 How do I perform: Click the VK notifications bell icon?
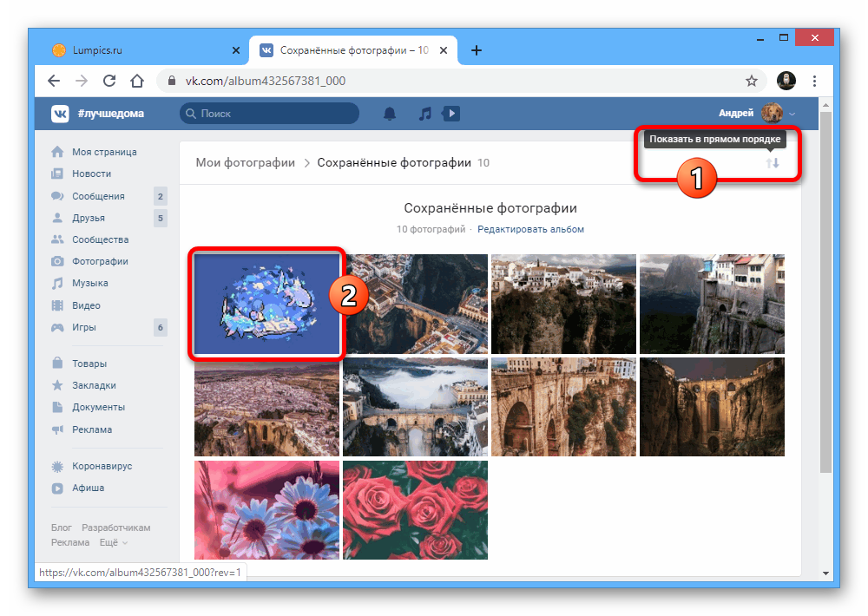coord(390,114)
